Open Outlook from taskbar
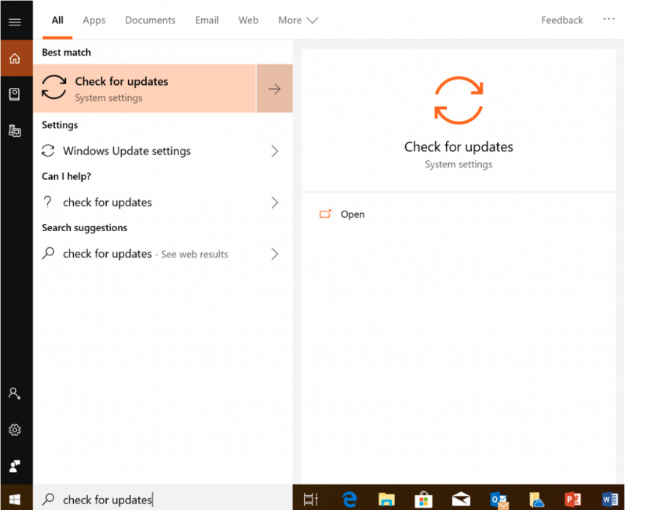The height and width of the screenshot is (515, 650). click(498, 500)
